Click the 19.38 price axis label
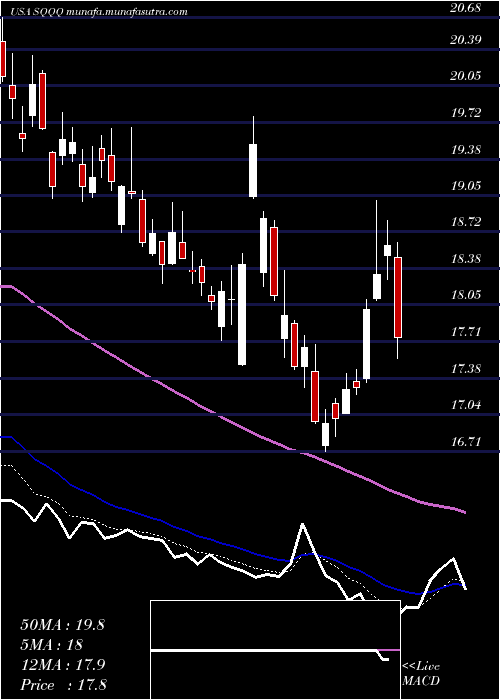Screen dimensions: 500x700 click(x=466, y=150)
